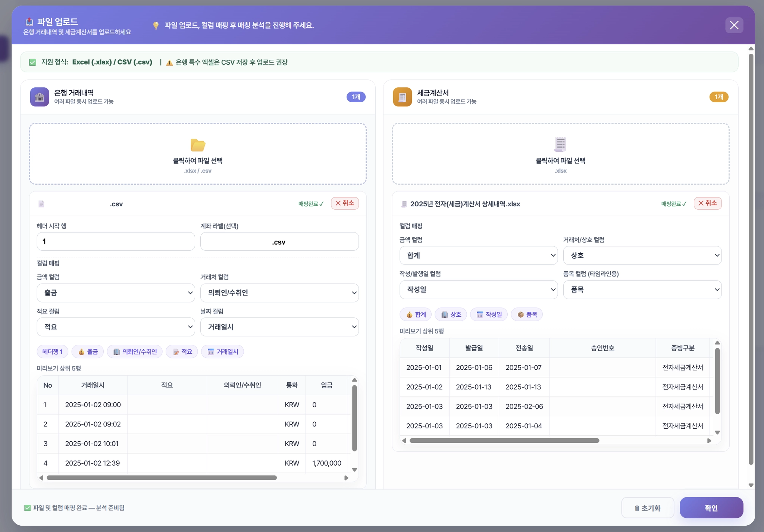The height and width of the screenshot is (532, 764).
Task: Expand the 날짜 컬럼 dropdown showing 거래일시
Action: point(279,327)
